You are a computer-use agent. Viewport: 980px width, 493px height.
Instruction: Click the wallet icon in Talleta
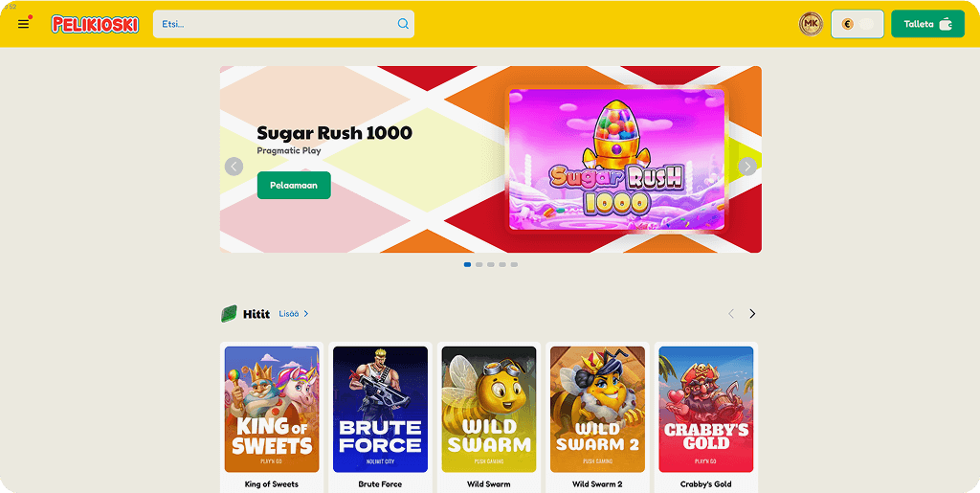coord(946,24)
